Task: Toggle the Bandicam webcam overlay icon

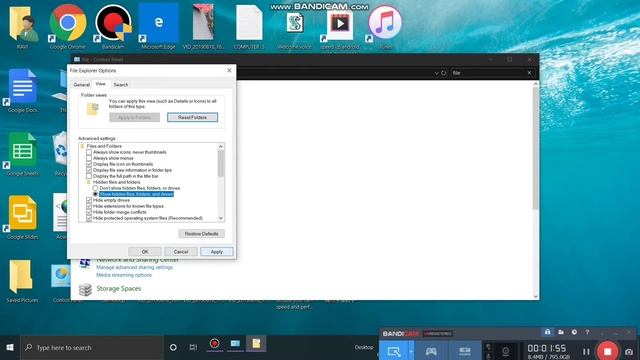Action: point(505,351)
